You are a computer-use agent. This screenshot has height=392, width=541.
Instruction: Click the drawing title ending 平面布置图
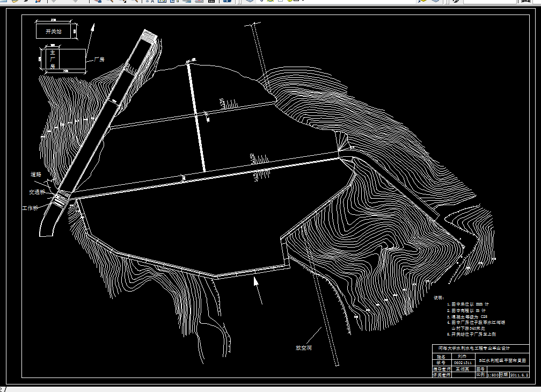coord(502,360)
